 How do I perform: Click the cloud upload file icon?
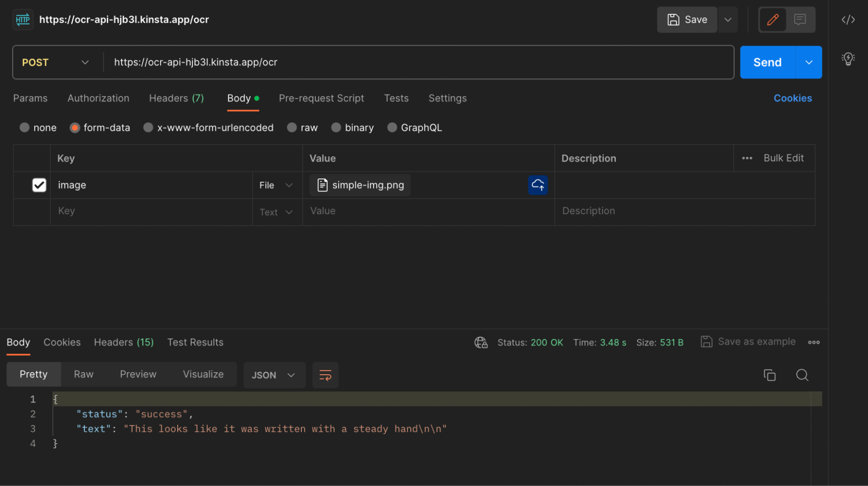(x=538, y=185)
